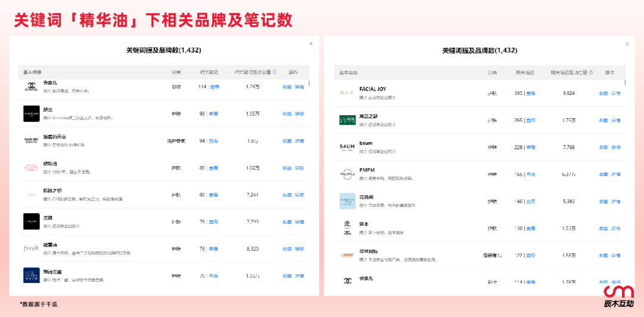Click the right panel vertical scrollbar
Viewport: 644px width, 317px height.
625,82
